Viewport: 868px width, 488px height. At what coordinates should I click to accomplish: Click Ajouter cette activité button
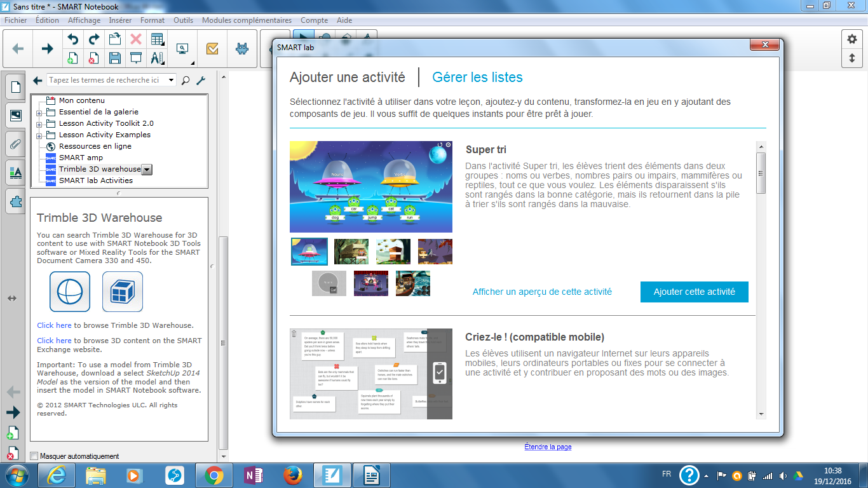695,292
